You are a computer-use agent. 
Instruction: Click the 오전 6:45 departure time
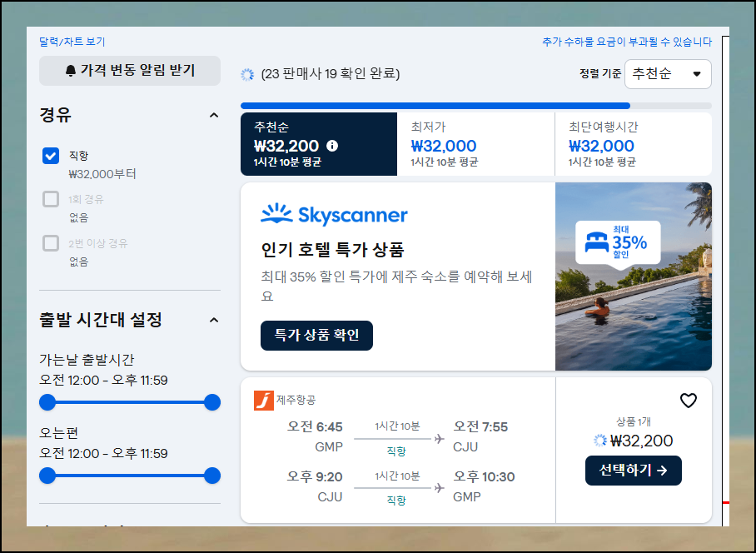coord(315,426)
